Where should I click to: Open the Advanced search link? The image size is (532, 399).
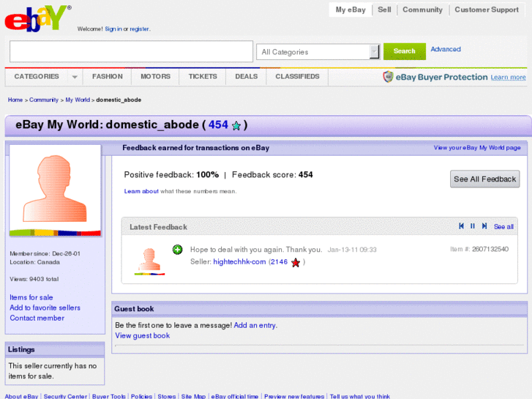pyautogui.click(x=446, y=49)
